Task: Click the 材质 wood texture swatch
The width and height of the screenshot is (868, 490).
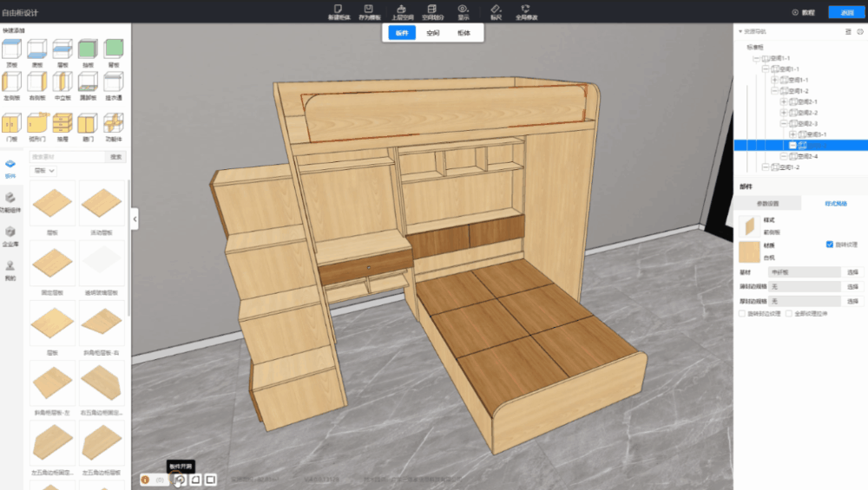Action: point(747,252)
